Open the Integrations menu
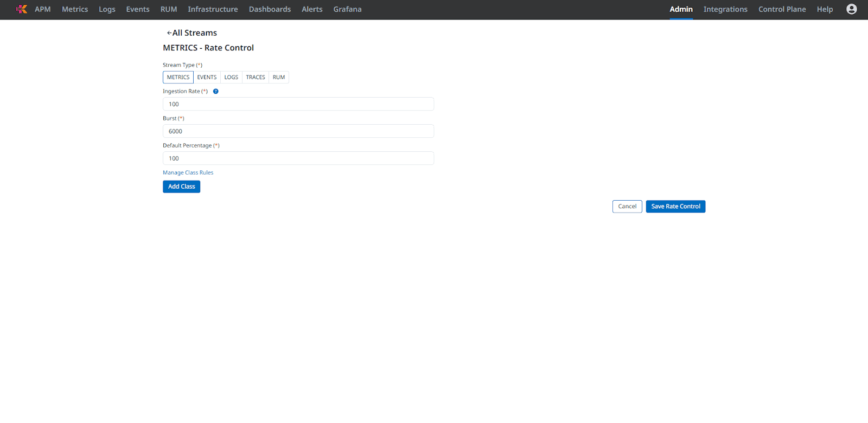This screenshot has width=868, height=423. pyautogui.click(x=725, y=9)
